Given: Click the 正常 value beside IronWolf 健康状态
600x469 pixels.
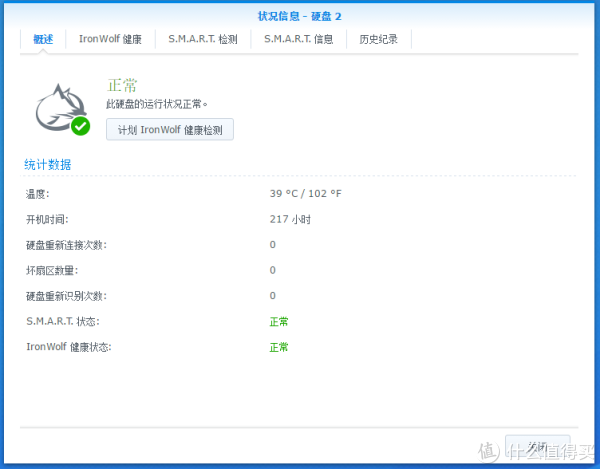Looking at the screenshot, I should [279, 347].
